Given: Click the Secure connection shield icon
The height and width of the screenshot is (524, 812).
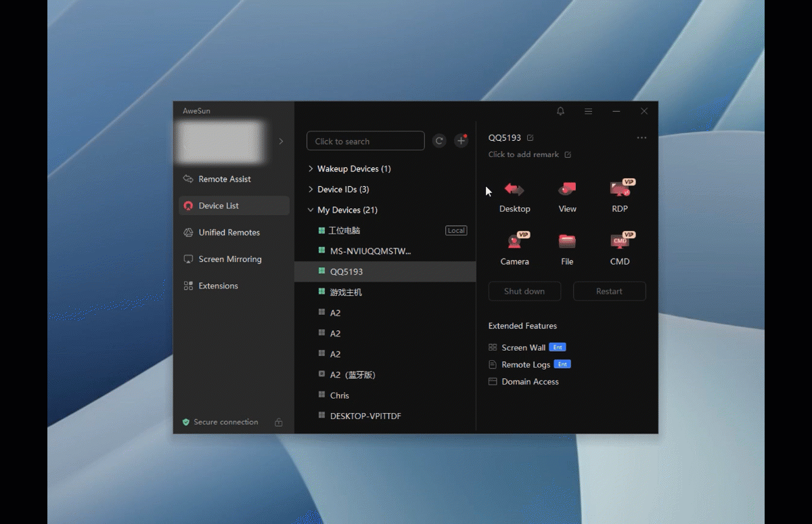Looking at the screenshot, I should coord(186,422).
